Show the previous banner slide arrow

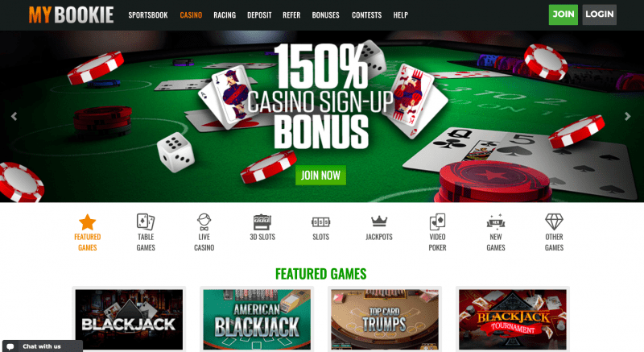click(14, 116)
